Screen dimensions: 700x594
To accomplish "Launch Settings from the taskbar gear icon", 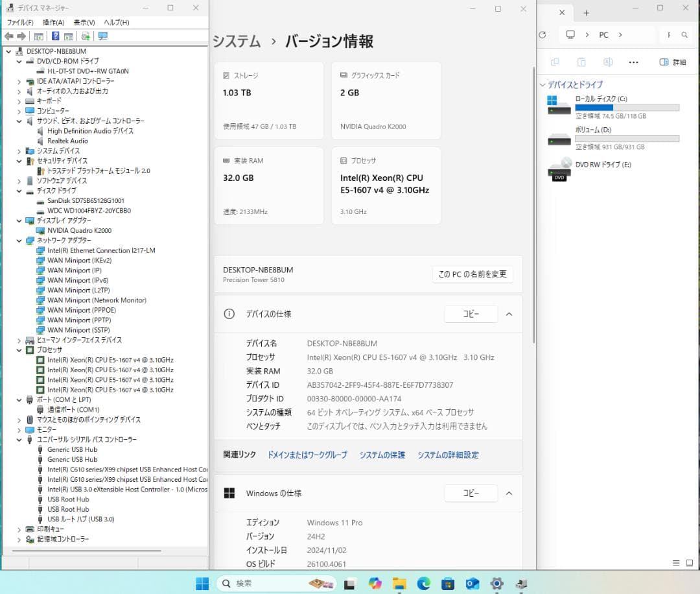I will click(496, 584).
